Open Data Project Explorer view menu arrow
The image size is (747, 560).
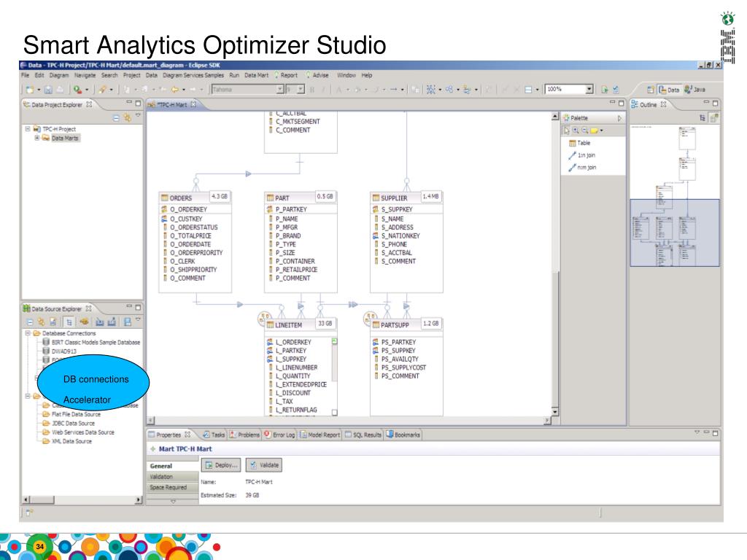138,115
